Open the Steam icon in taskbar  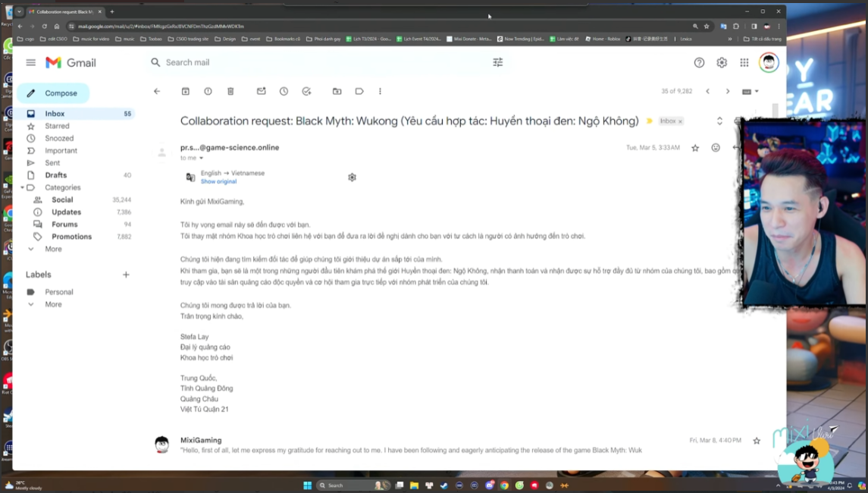point(444,485)
